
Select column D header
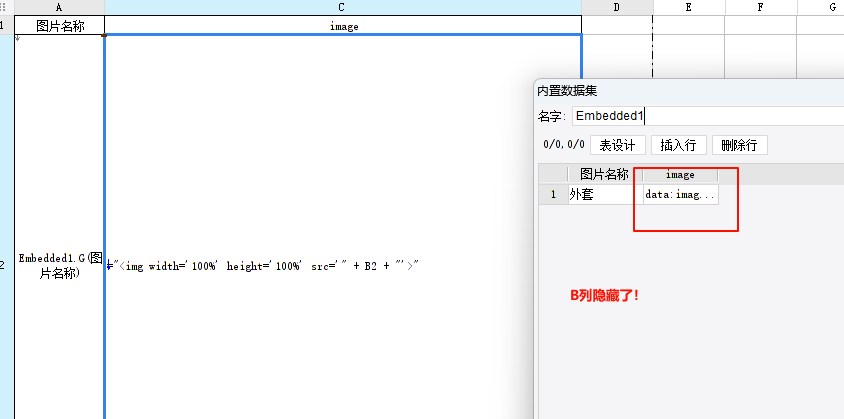point(616,7)
